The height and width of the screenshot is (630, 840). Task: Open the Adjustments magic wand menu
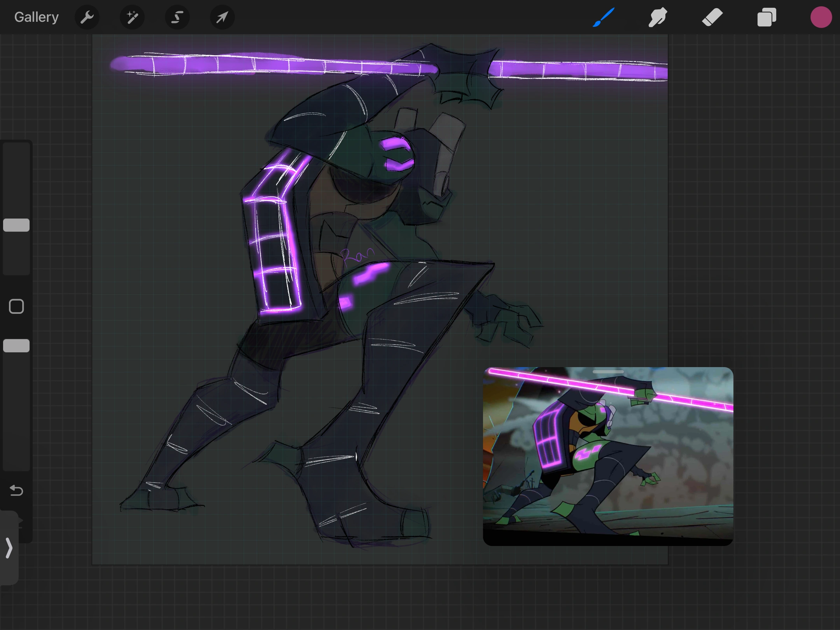(x=132, y=17)
